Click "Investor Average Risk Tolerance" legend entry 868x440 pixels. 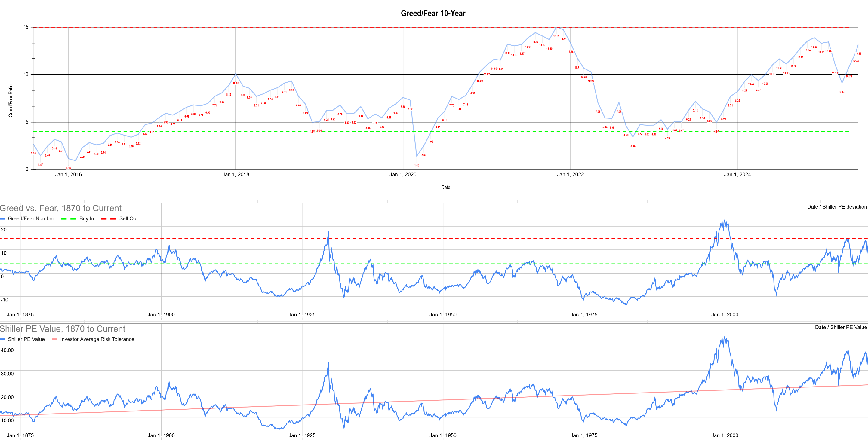point(97,339)
